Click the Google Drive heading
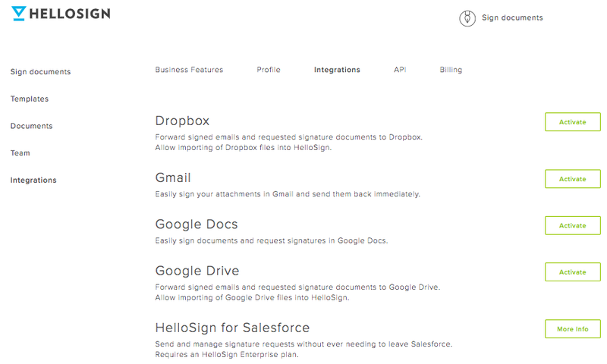The width and height of the screenshot is (607, 364). pyautogui.click(x=197, y=271)
